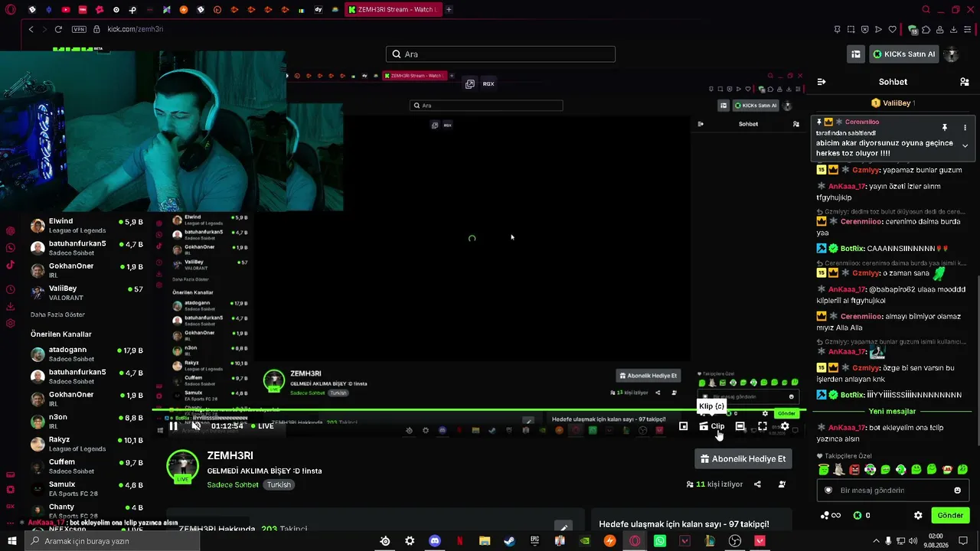This screenshot has width=980, height=551.
Task: Open n3on recommended channel
Action: pos(87,422)
